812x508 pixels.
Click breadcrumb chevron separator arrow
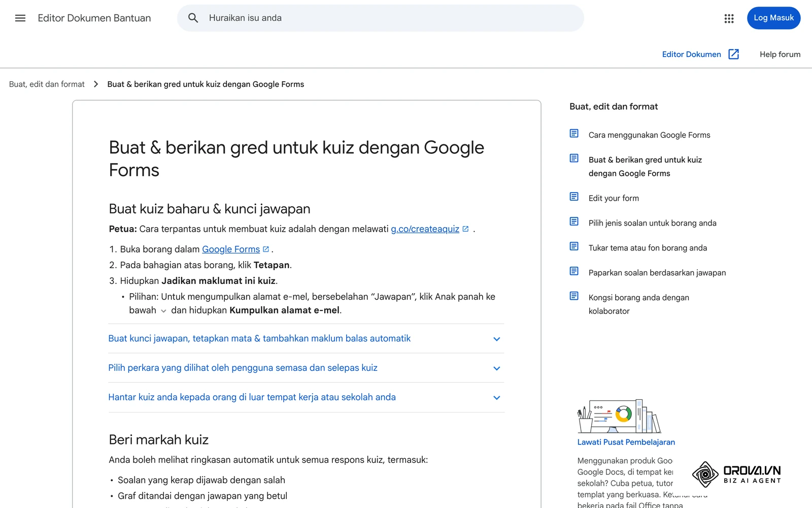click(x=96, y=84)
